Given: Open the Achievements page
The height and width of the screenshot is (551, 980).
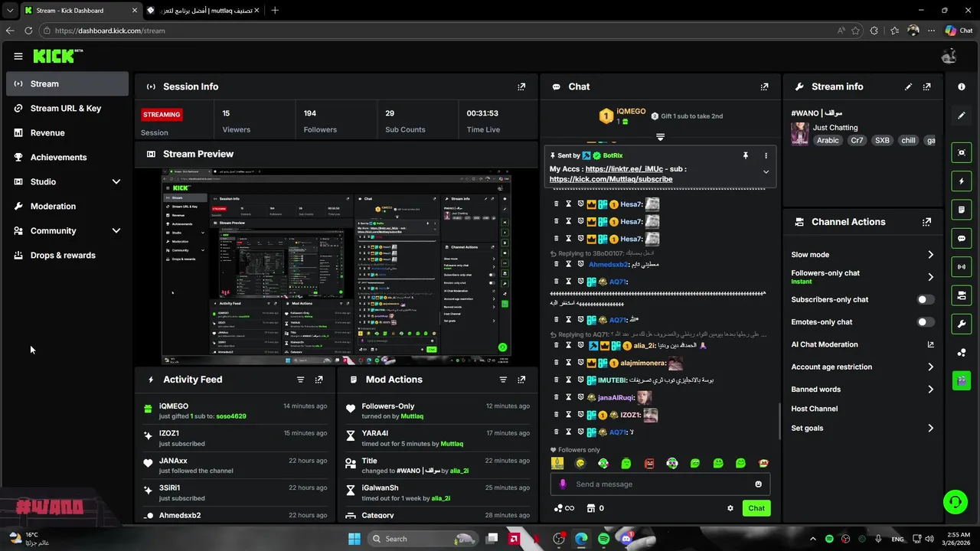Looking at the screenshot, I should point(67,158).
